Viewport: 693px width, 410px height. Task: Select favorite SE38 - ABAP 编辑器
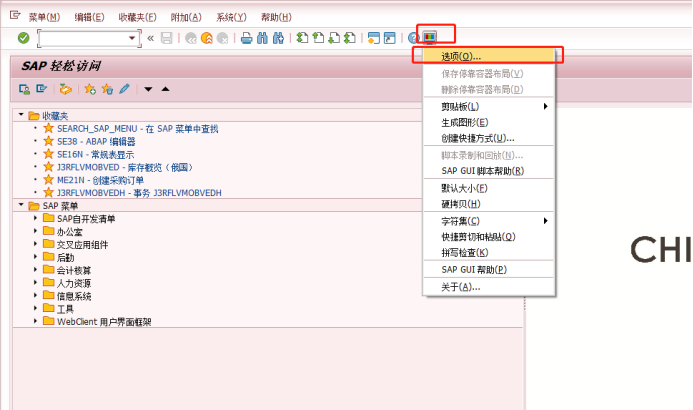click(96, 141)
